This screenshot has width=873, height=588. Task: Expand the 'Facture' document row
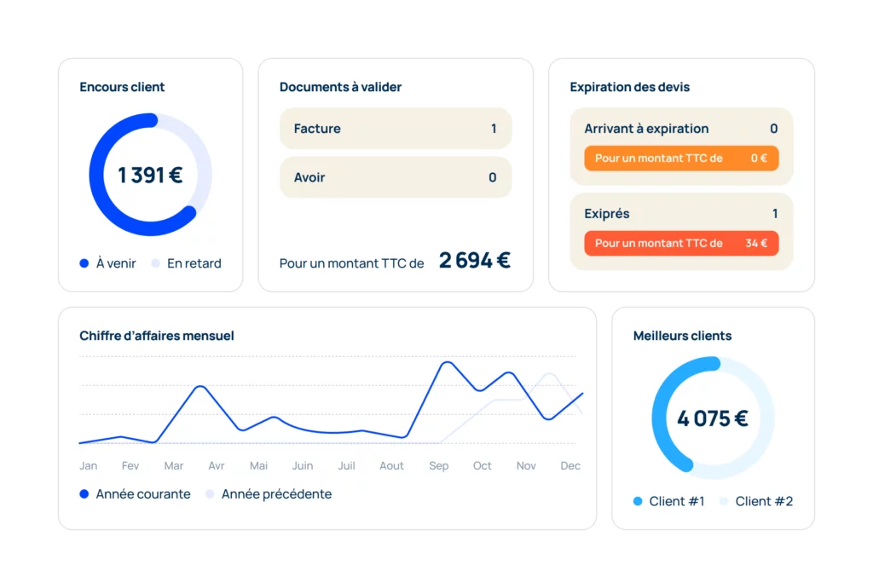[395, 128]
